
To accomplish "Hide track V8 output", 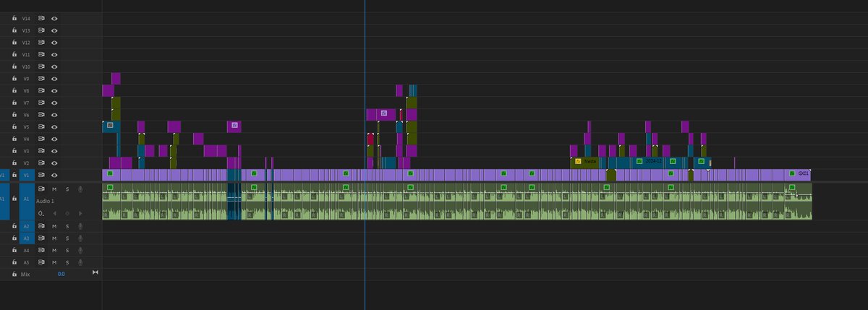I will (54, 90).
